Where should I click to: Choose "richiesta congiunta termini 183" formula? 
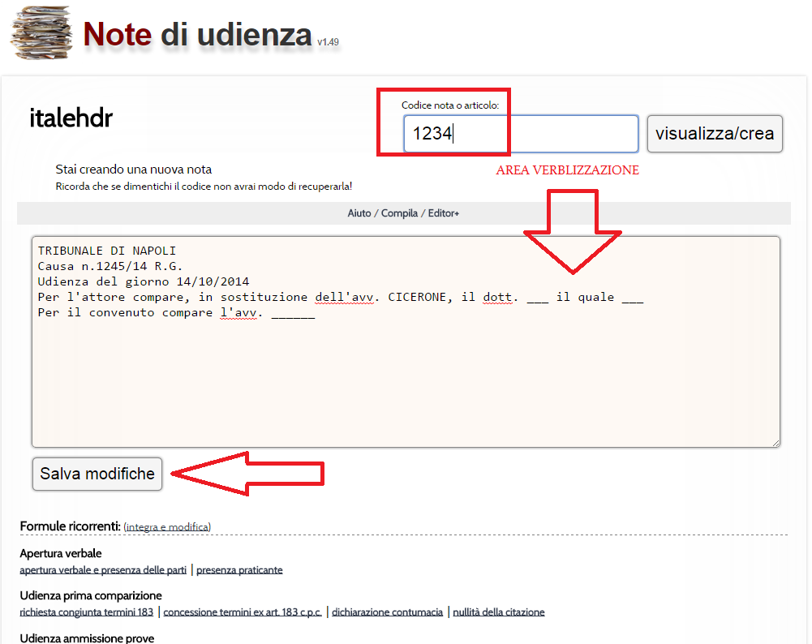pyautogui.click(x=87, y=612)
